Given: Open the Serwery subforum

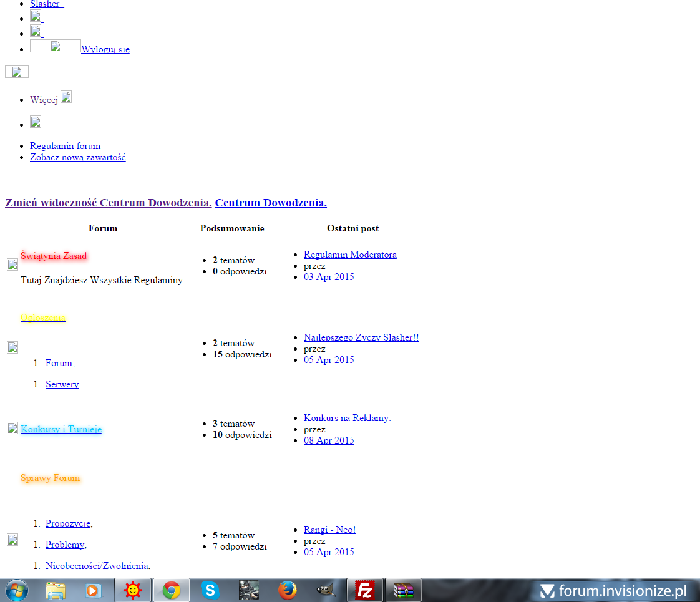Looking at the screenshot, I should point(62,384).
